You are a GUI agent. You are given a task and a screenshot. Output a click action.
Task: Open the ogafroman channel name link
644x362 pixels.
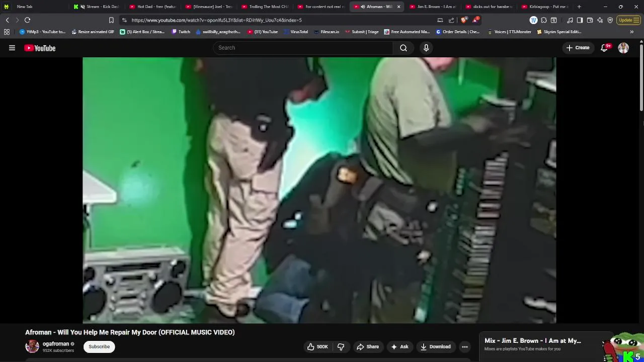tap(55, 344)
